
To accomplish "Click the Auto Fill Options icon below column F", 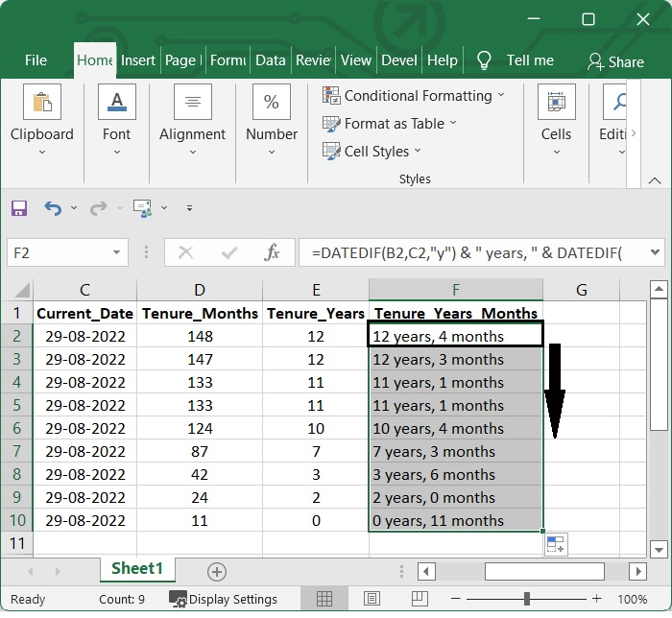I will [x=556, y=545].
